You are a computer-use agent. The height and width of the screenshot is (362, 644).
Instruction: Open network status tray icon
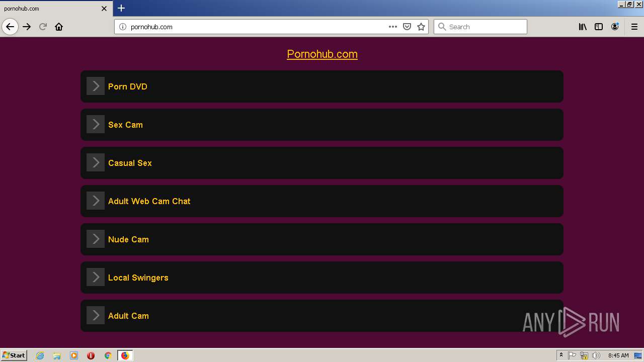coord(584,355)
